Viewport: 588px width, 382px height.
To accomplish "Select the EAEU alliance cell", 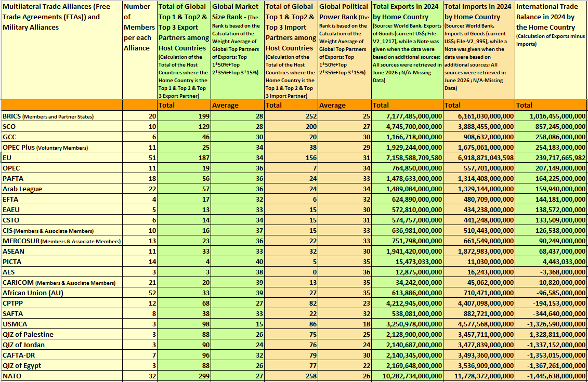I will pyautogui.click(x=62, y=209).
